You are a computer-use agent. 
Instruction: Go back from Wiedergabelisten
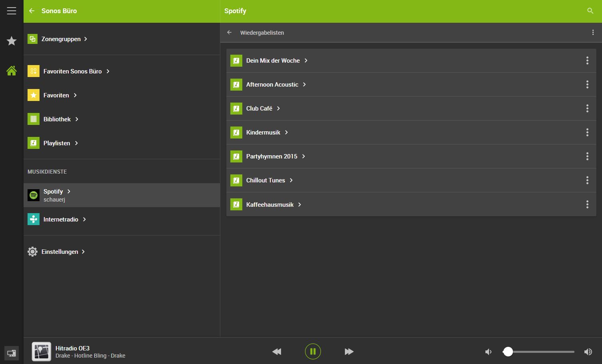[x=229, y=32]
